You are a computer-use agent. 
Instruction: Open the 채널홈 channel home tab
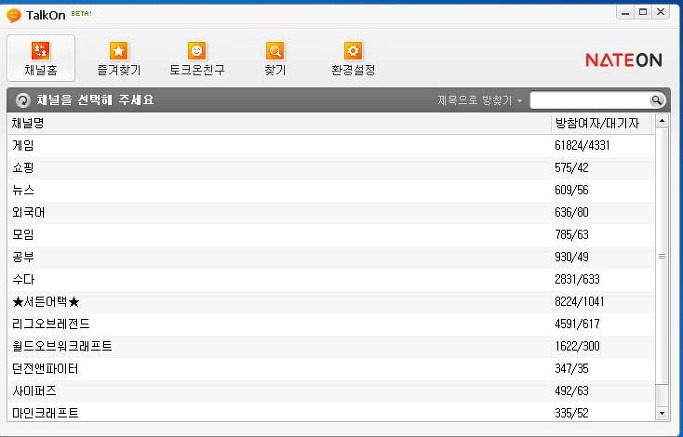click(x=41, y=58)
